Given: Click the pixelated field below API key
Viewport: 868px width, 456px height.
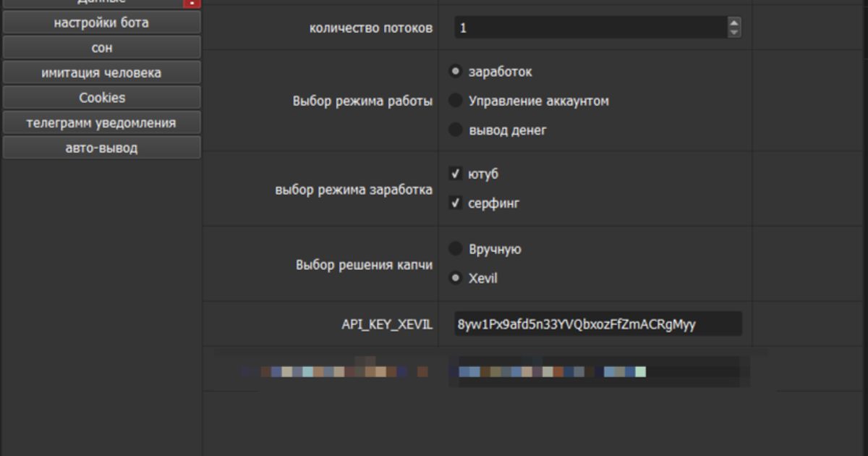Looking at the screenshot, I should pyautogui.click(x=598, y=371).
